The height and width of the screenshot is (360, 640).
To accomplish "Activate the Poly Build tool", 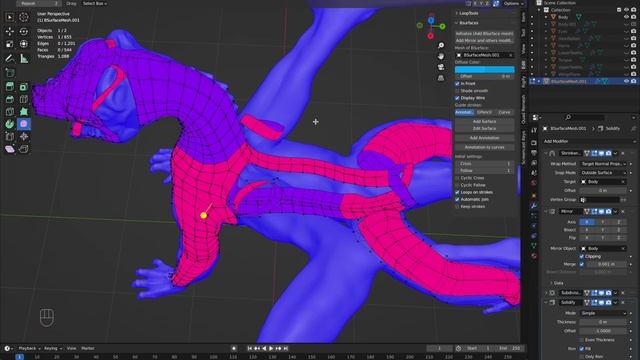I will [24, 111].
